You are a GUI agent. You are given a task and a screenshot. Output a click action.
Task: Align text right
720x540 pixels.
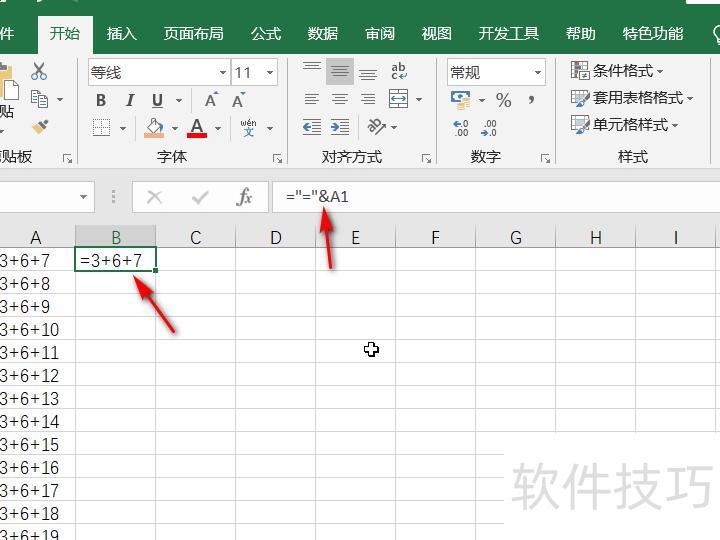coord(368,99)
